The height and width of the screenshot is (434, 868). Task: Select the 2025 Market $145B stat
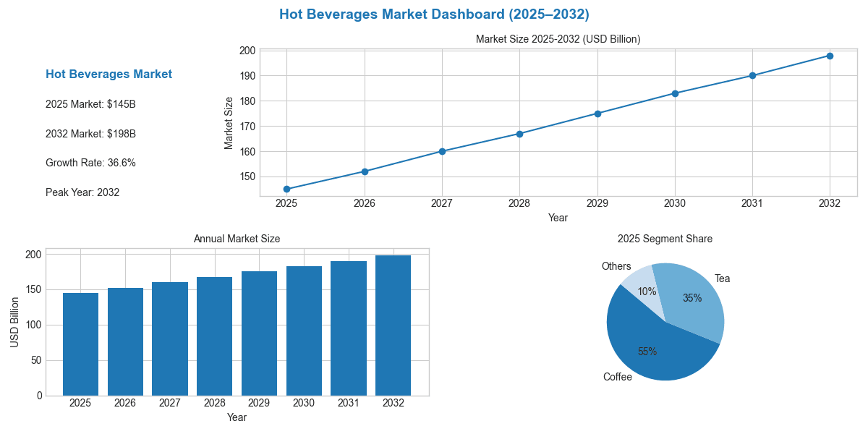90,103
